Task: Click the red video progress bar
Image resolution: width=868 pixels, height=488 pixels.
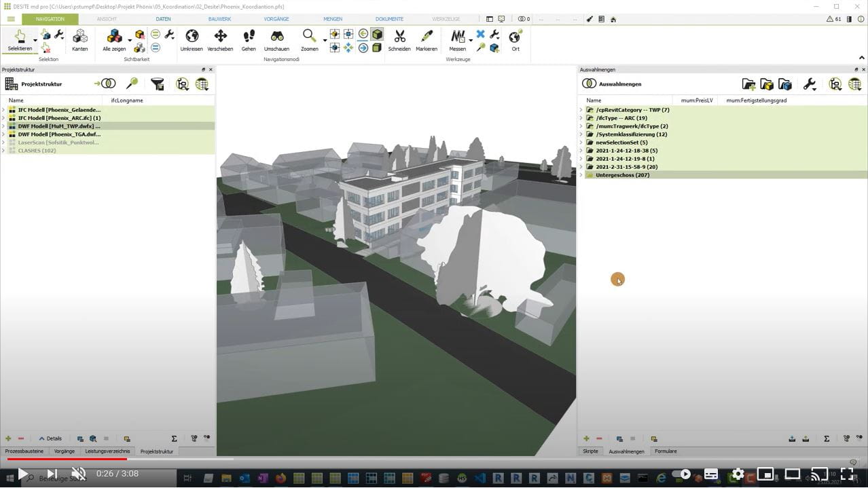Action: 65,459
